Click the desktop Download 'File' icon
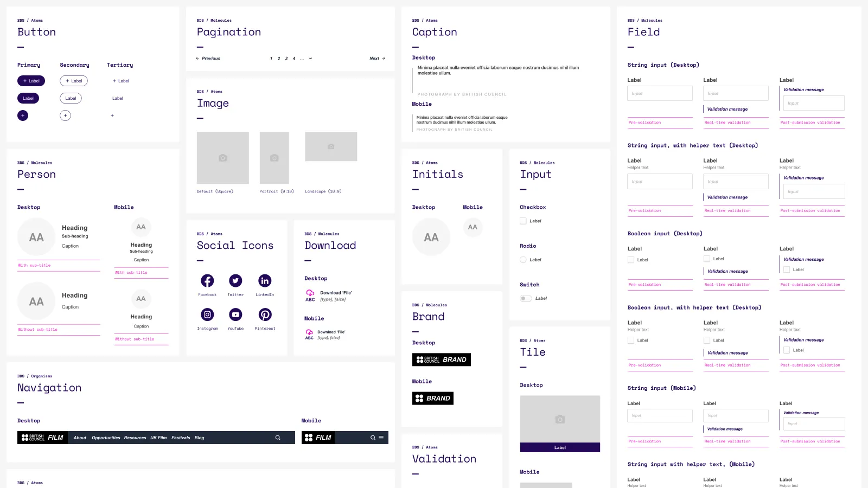This screenshot has height=488, width=868. (x=310, y=293)
